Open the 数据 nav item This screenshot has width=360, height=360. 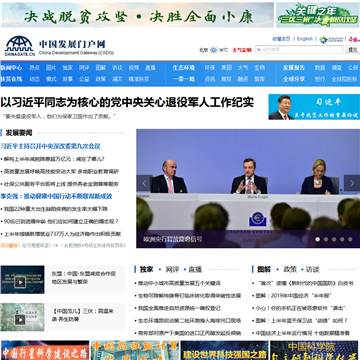tap(320, 68)
